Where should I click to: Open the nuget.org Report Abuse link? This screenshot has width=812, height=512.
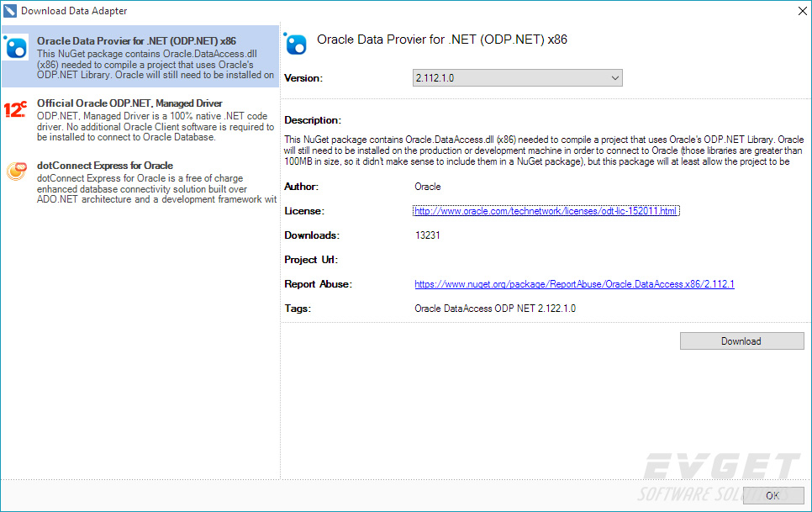(x=574, y=283)
